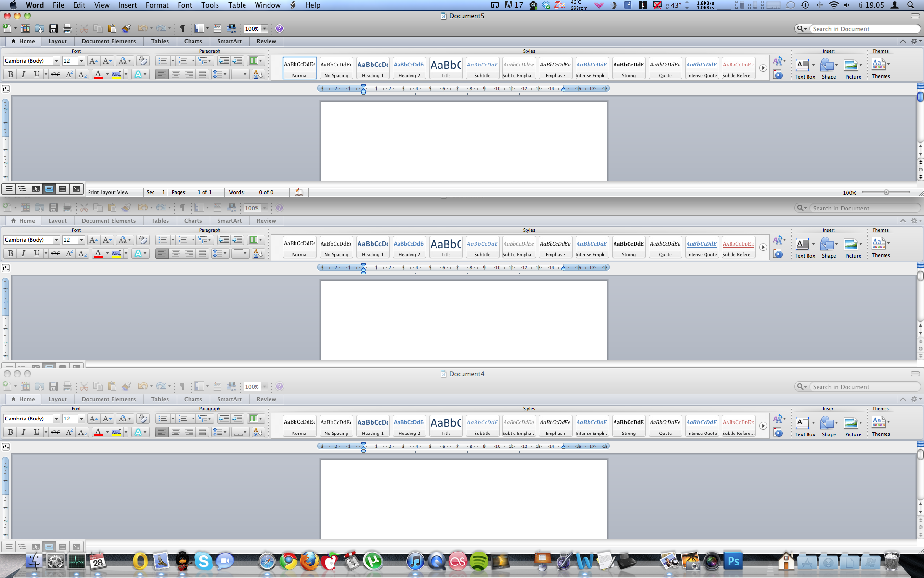Screen dimensions: 924x578
Task: Shrink font size in Document5 ribbon
Action: click(107, 61)
